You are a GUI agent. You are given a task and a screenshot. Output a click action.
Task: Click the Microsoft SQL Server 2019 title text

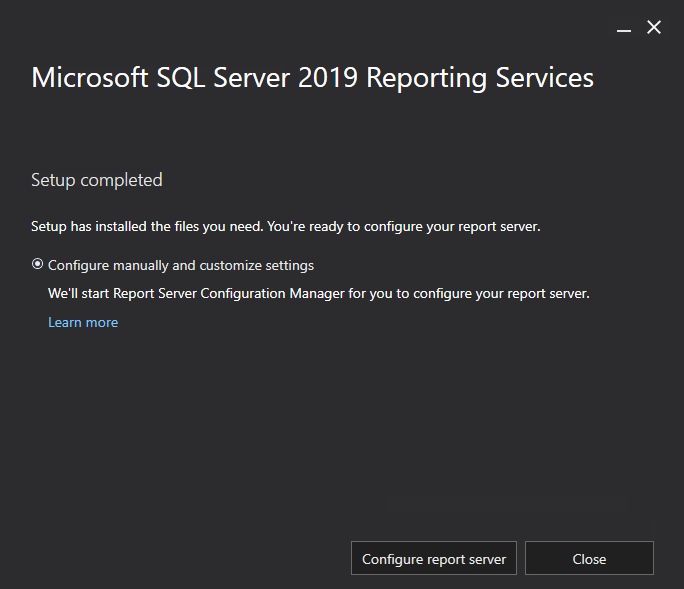click(312, 78)
